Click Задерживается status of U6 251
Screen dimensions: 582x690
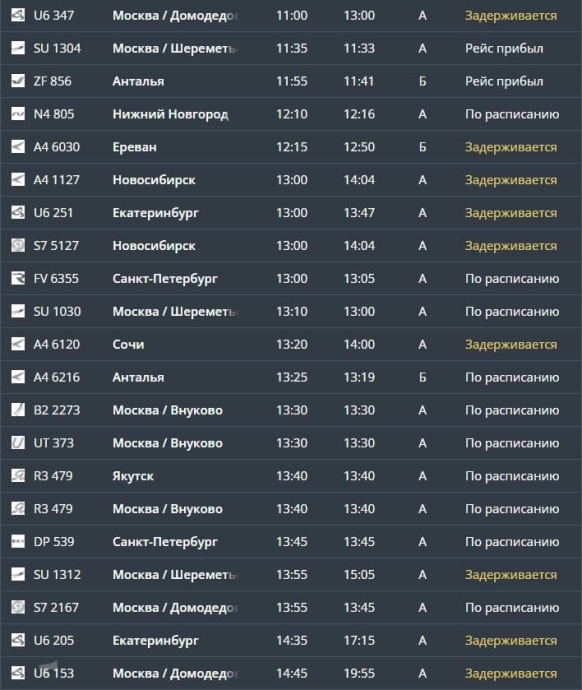point(511,213)
